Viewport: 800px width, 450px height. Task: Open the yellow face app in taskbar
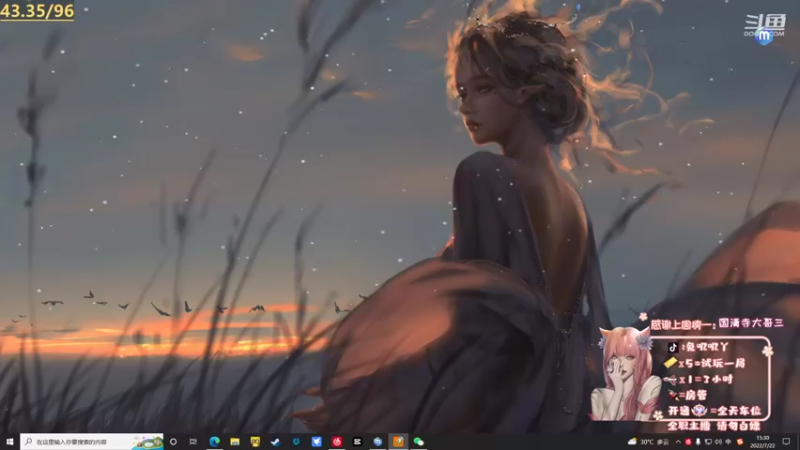[255, 442]
